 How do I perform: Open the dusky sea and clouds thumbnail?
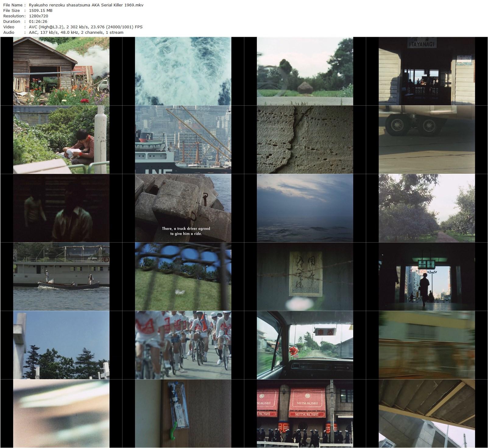(305, 208)
